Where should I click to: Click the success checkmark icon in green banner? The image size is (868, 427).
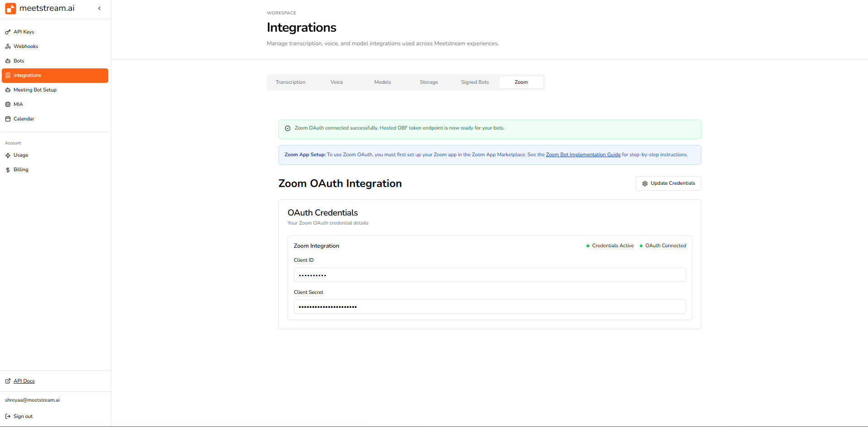tap(288, 128)
